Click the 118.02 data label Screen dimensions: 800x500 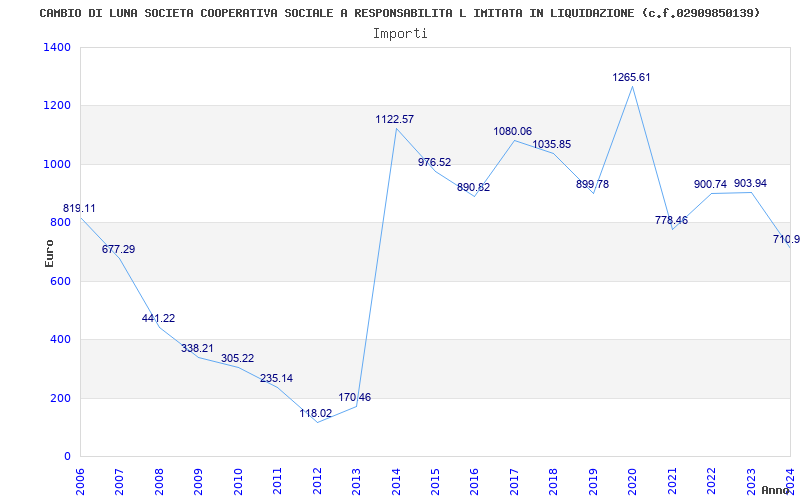point(316,413)
